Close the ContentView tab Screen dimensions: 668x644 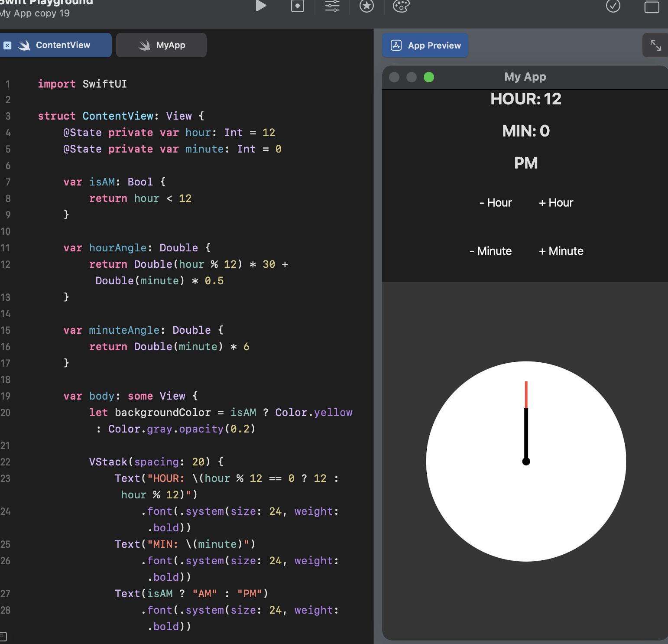tap(7, 45)
